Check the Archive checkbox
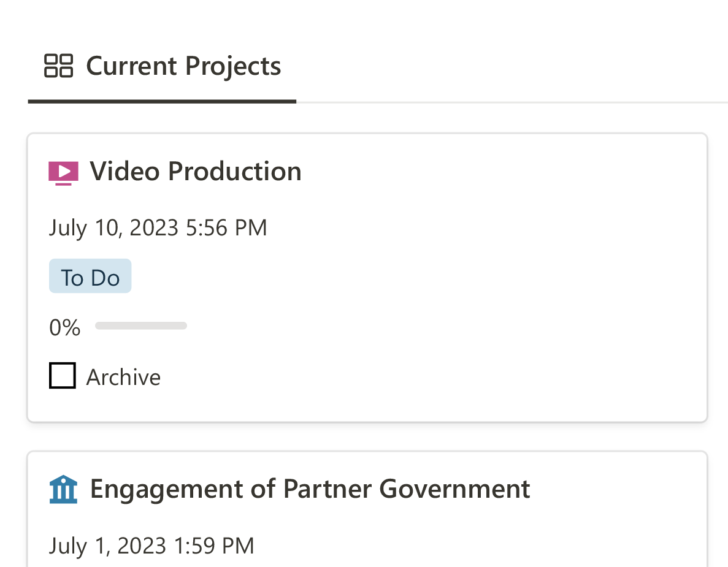This screenshot has height=567, width=728. point(63,376)
